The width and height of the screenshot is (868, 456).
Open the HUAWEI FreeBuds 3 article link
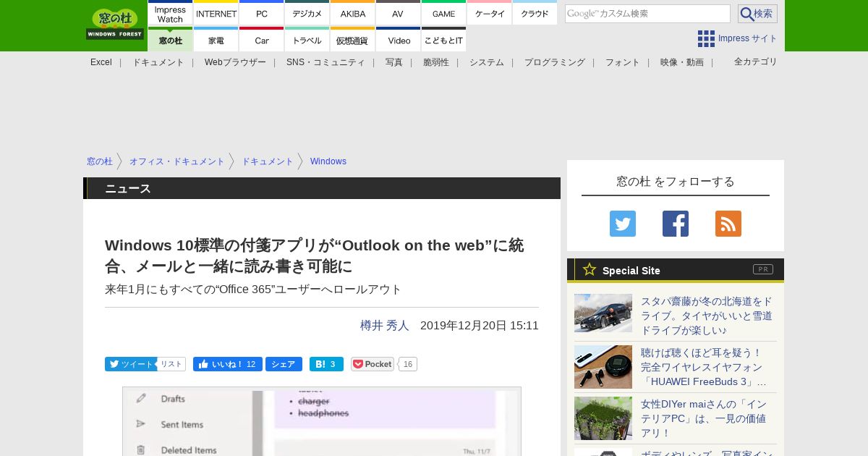pyautogui.click(x=704, y=367)
